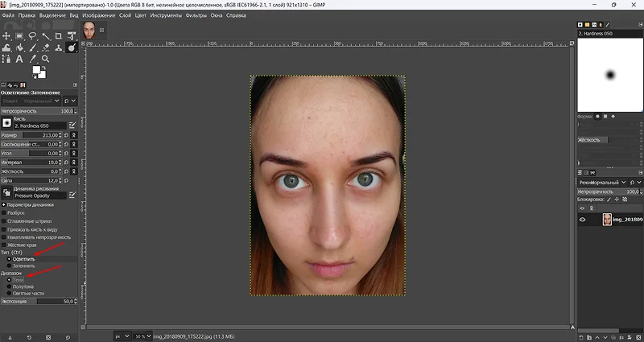The height and width of the screenshot is (342, 644).
Task: Select the Text tool
Action: [x=19, y=59]
